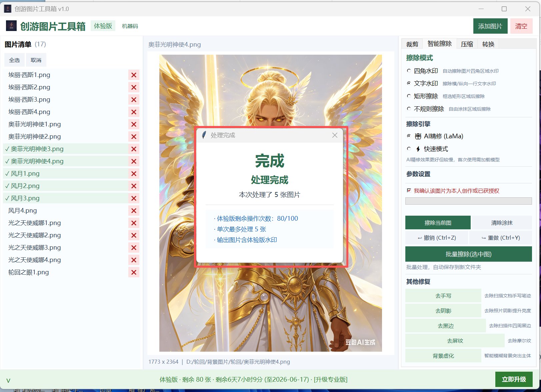Select 四角水印 erase mode
Image resolution: width=541 pixels, height=392 pixels.
click(x=409, y=71)
